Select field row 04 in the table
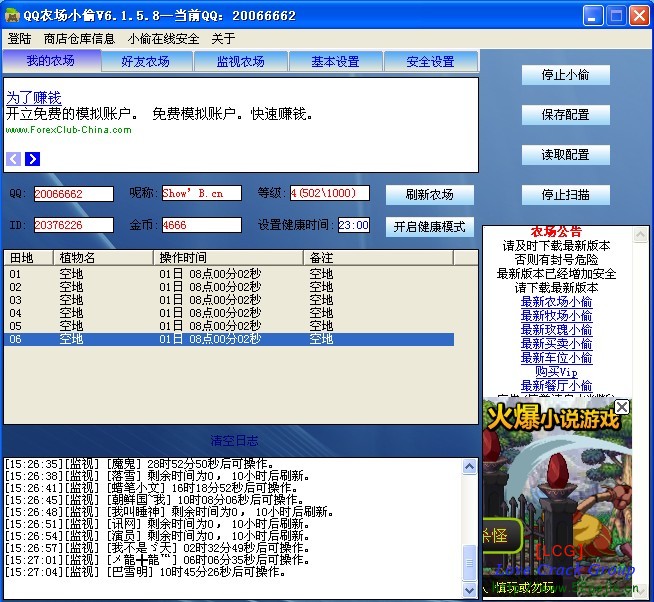Screen dimensions: 654x602 pyautogui.click(x=229, y=313)
